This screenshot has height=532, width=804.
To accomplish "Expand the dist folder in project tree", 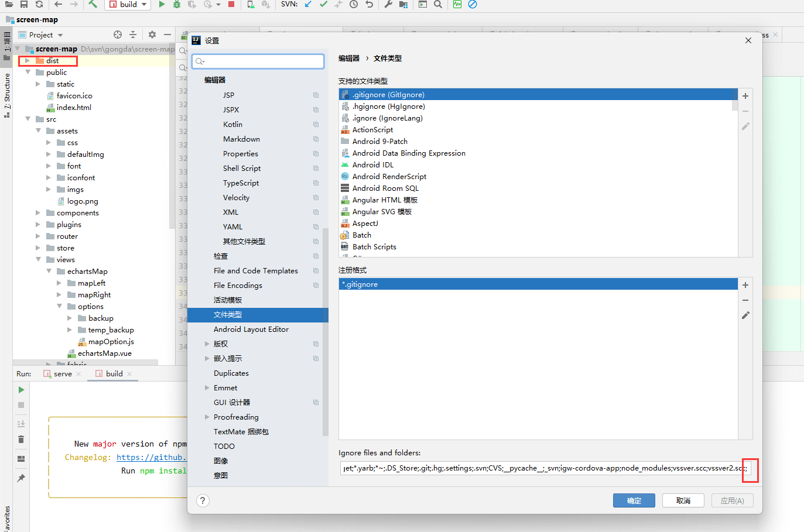I will click(x=28, y=61).
